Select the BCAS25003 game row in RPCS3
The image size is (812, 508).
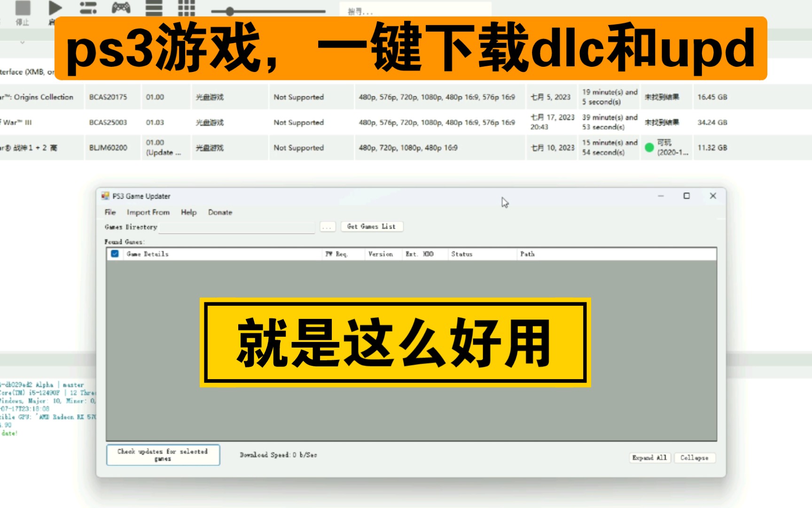click(406, 122)
